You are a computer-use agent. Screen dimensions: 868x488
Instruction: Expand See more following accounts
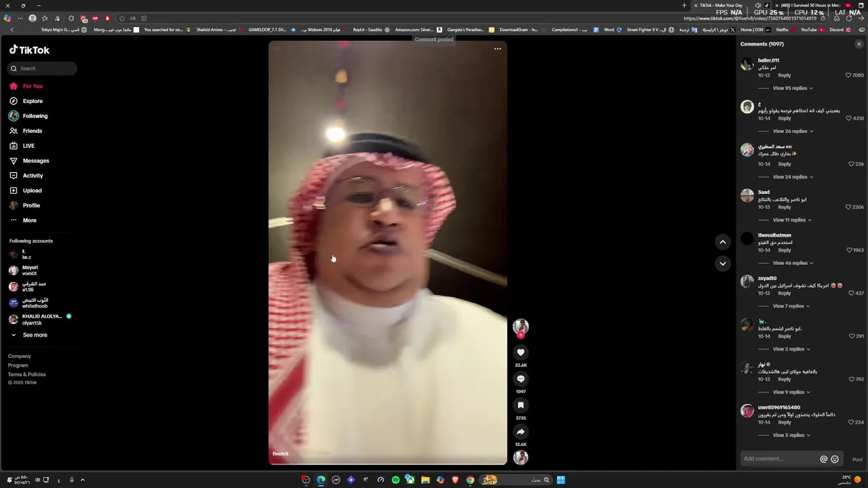pos(28,335)
